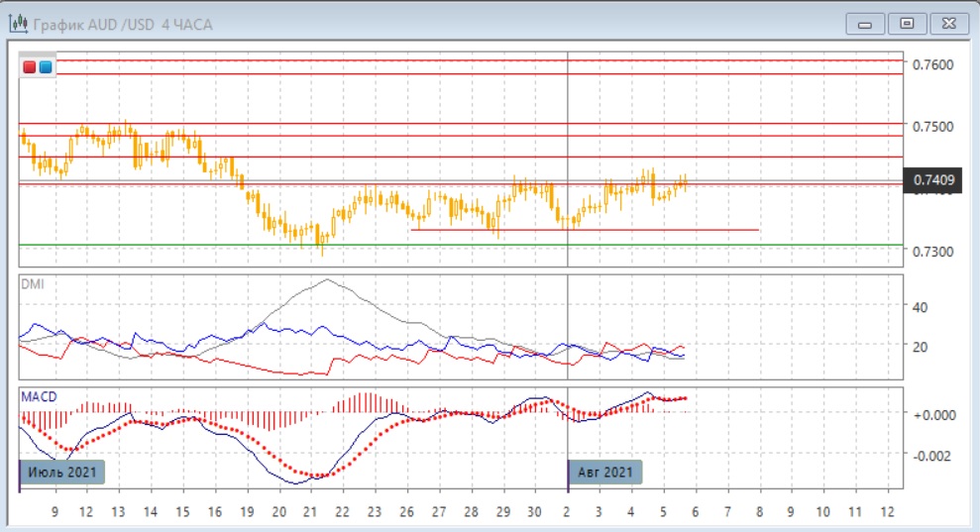
Task: Click the blue square button on chart
Action: click(46, 67)
